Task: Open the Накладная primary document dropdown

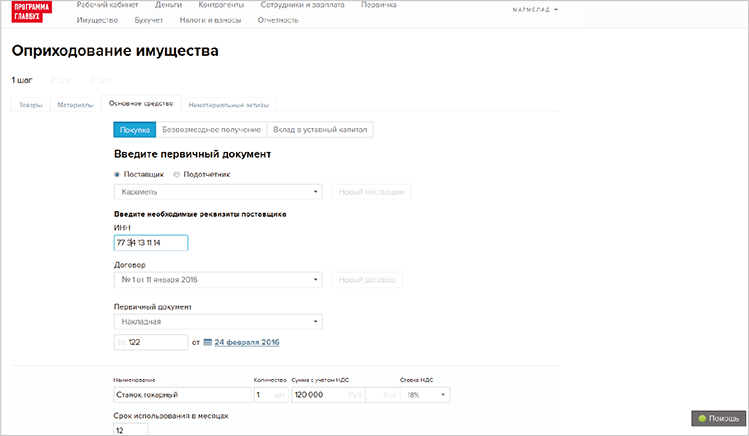Action: point(217,322)
